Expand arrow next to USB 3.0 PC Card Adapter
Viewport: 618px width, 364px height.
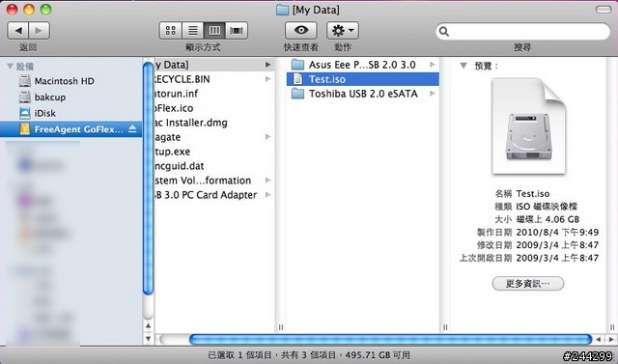click(268, 195)
